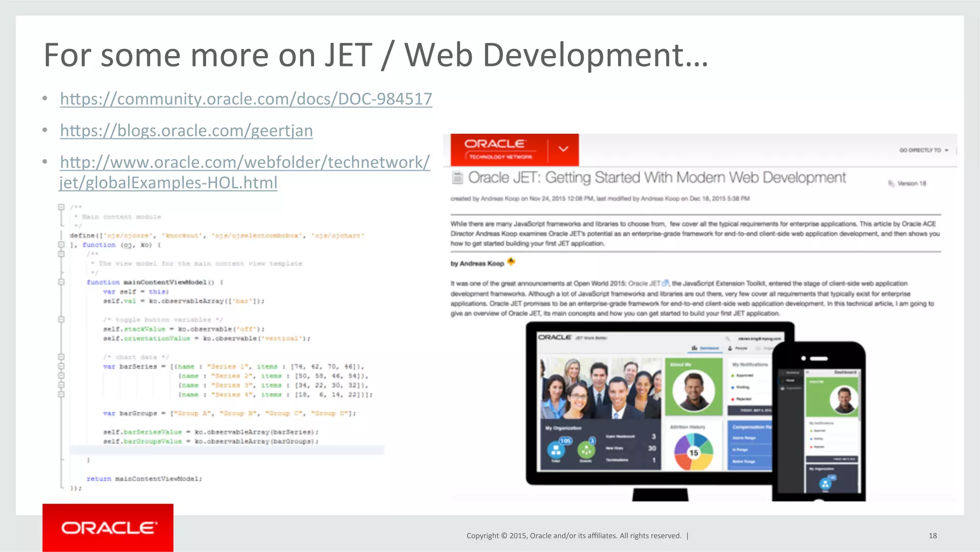
Task: Click the blue org icon labeled 105 in dashboard
Action: point(556,450)
